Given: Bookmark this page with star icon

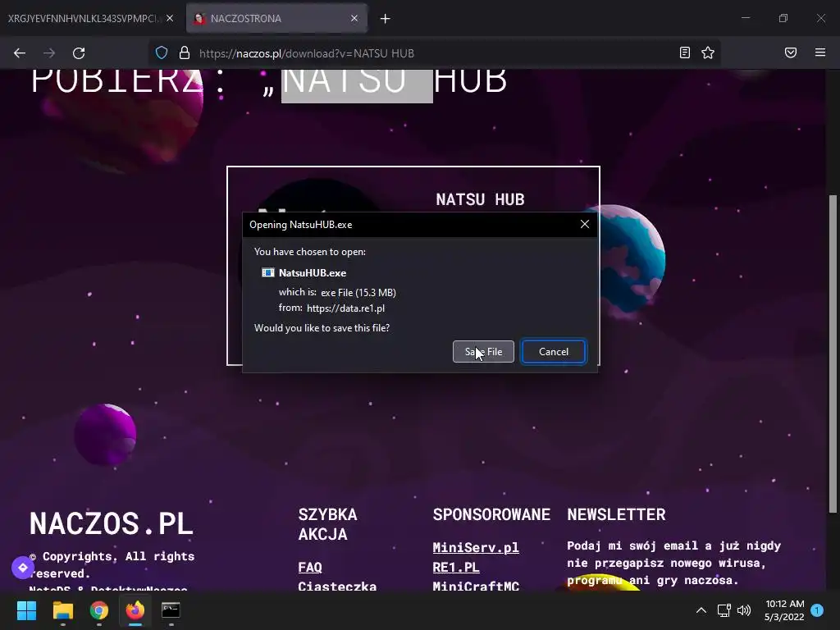Looking at the screenshot, I should [x=708, y=52].
